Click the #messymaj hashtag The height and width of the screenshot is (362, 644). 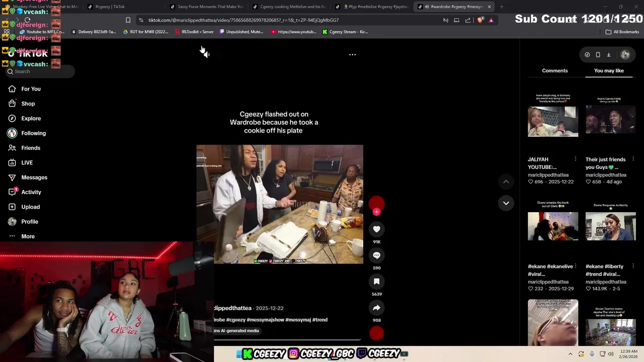click(x=298, y=320)
